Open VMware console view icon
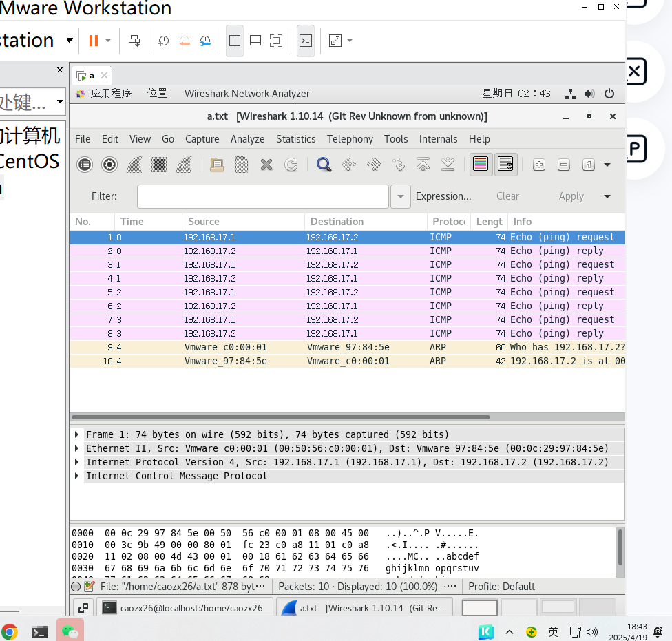Screen dimensions: 672x641 point(306,41)
